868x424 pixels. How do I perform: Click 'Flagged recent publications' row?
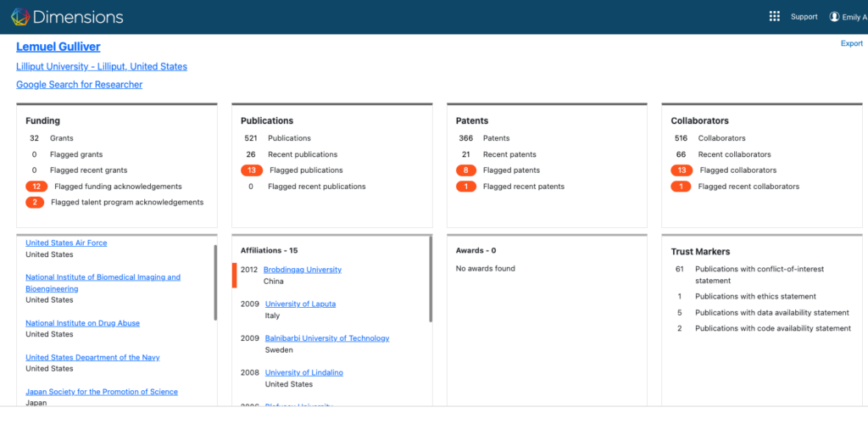pos(305,187)
